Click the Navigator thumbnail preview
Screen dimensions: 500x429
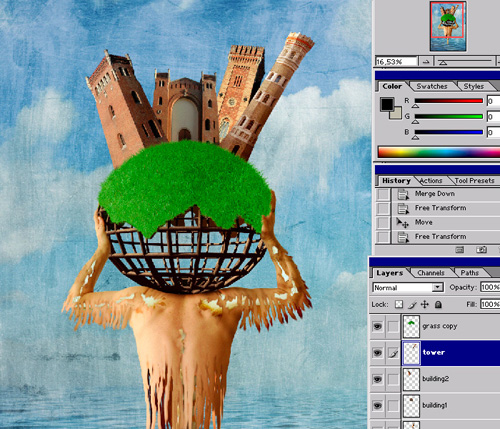448,26
